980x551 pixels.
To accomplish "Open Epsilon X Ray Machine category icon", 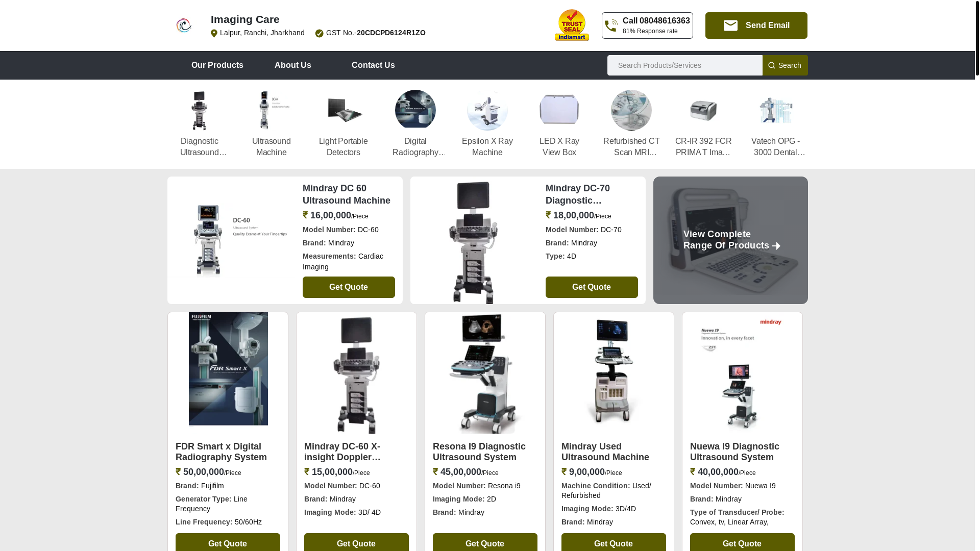I will 487,110.
